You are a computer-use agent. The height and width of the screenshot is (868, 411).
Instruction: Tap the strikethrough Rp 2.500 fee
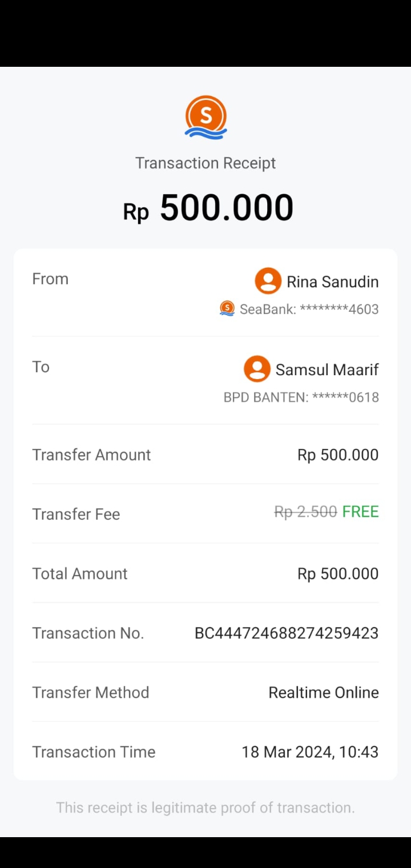305,512
